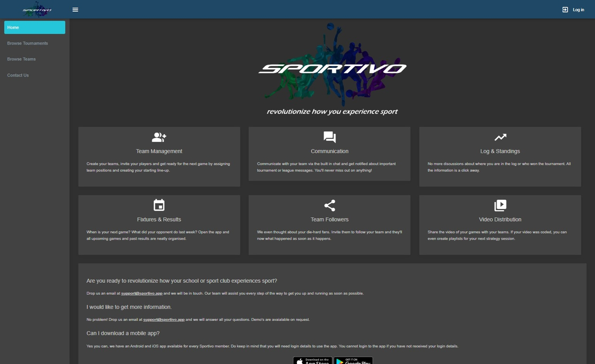Click 'revolutionize how you experience sport' tagline
The height and width of the screenshot is (364, 595).
pos(332,111)
